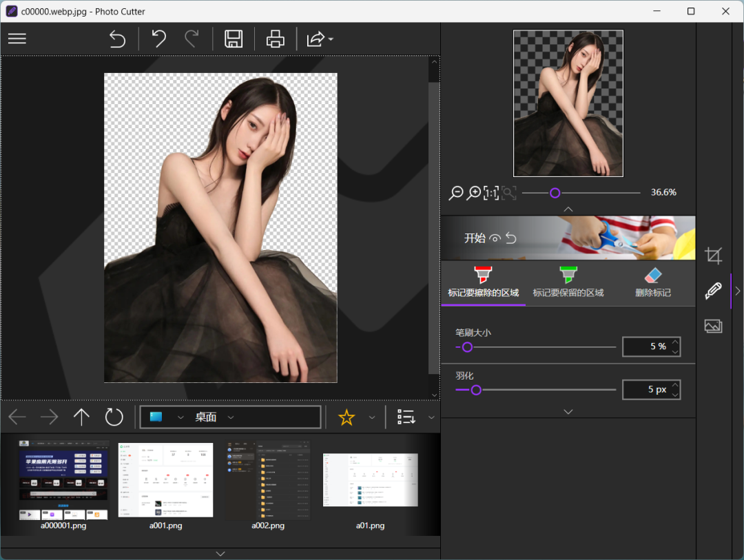Collapse the tool options with the bottom chevron
This screenshot has width=744, height=560.
tap(568, 411)
